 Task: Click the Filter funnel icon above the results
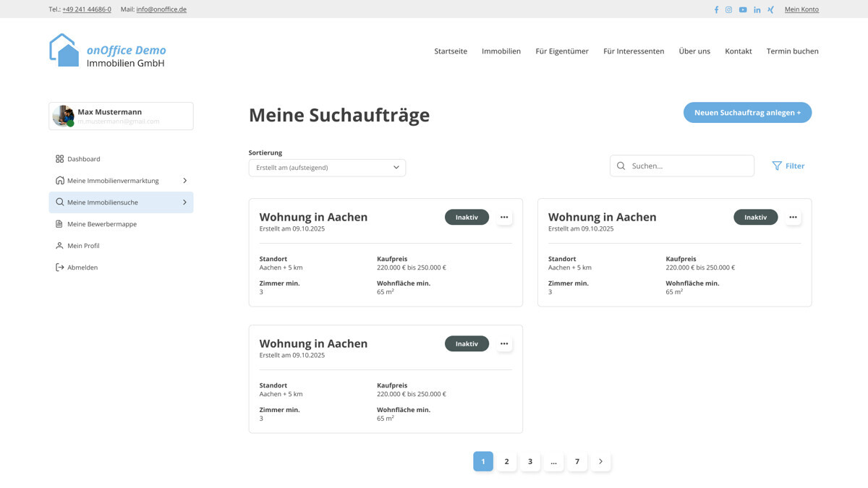775,166
